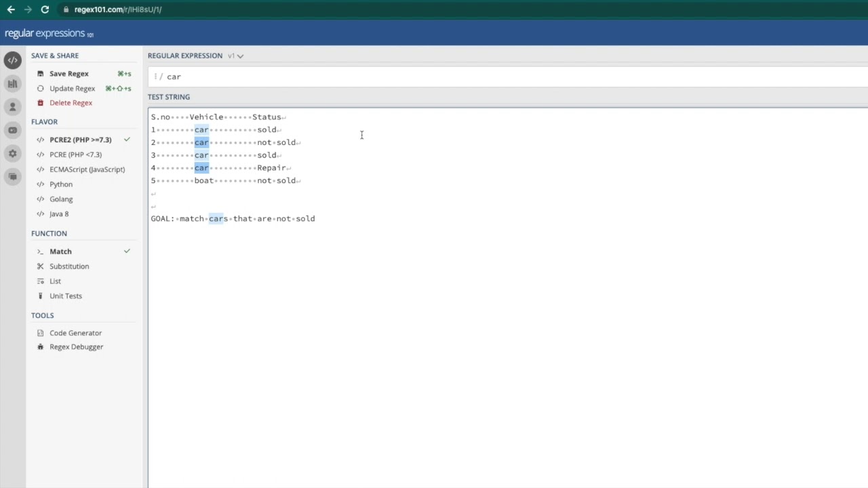Open the Code Generator tool
Image resolution: width=868 pixels, height=488 pixels.
(x=75, y=333)
